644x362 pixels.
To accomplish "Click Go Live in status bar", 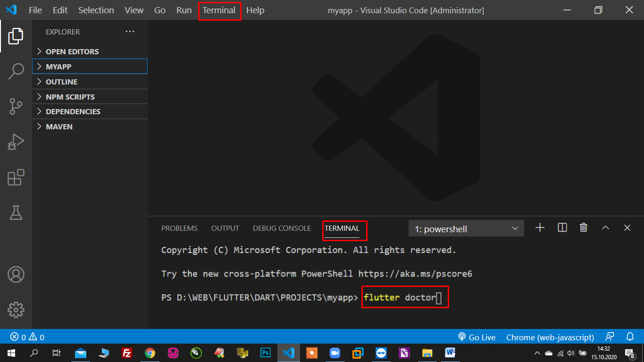I will 477,337.
